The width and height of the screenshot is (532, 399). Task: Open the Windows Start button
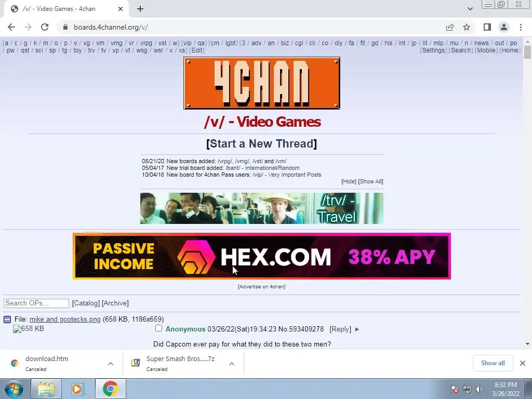click(x=14, y=389)
